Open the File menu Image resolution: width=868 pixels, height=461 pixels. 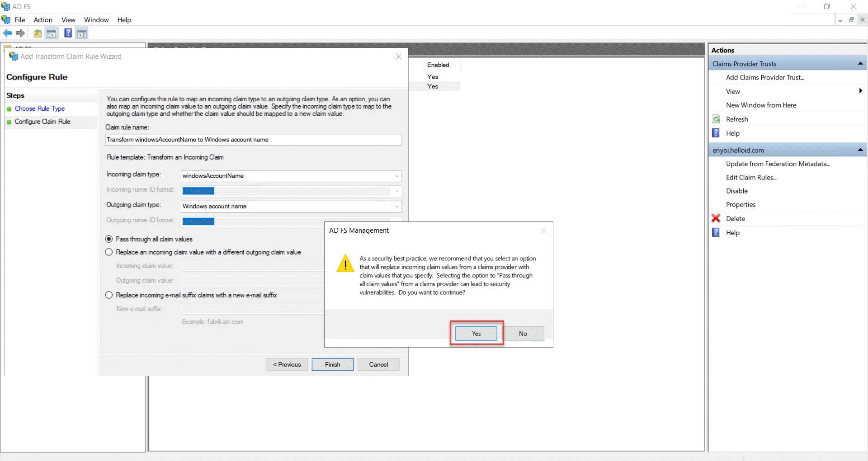(20, 20)
